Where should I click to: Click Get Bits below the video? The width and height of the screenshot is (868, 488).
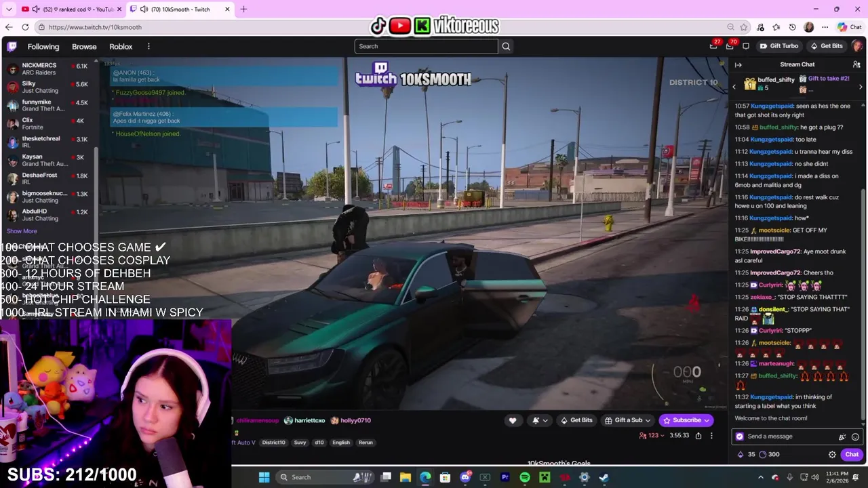point(576,420)
